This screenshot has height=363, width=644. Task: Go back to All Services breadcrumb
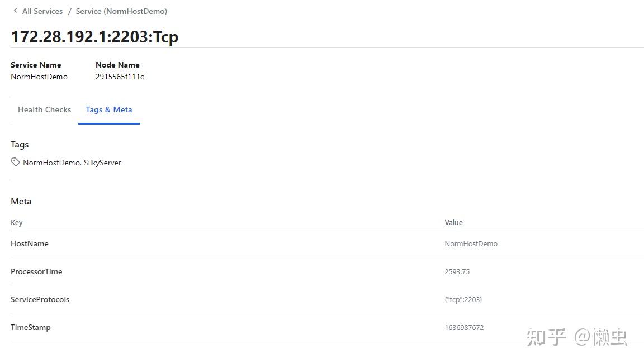point(42,11)
